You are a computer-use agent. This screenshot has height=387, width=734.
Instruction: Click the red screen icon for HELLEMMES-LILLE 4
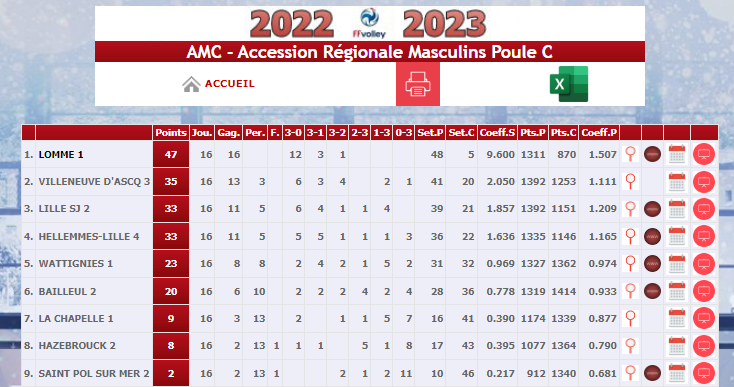704,236
